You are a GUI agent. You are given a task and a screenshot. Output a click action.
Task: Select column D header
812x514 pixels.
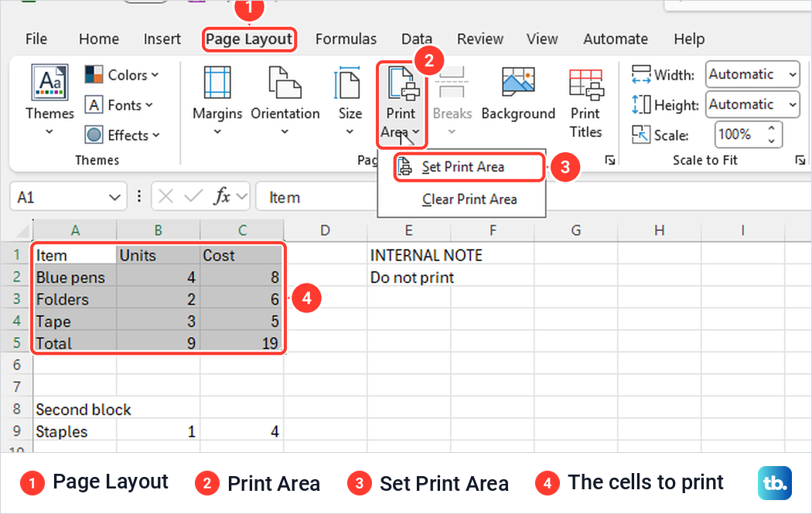click(x=326, y=230)
